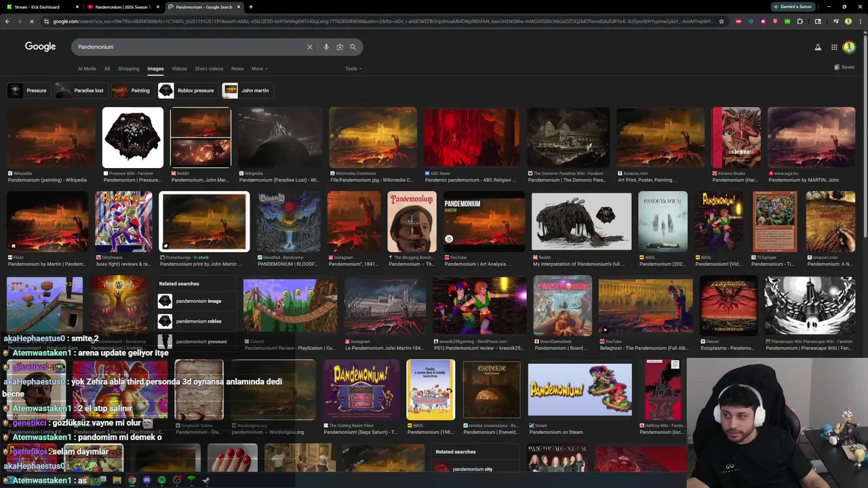
Task: Open Chrome three-dot menu
Action: [x=861, y=21]
